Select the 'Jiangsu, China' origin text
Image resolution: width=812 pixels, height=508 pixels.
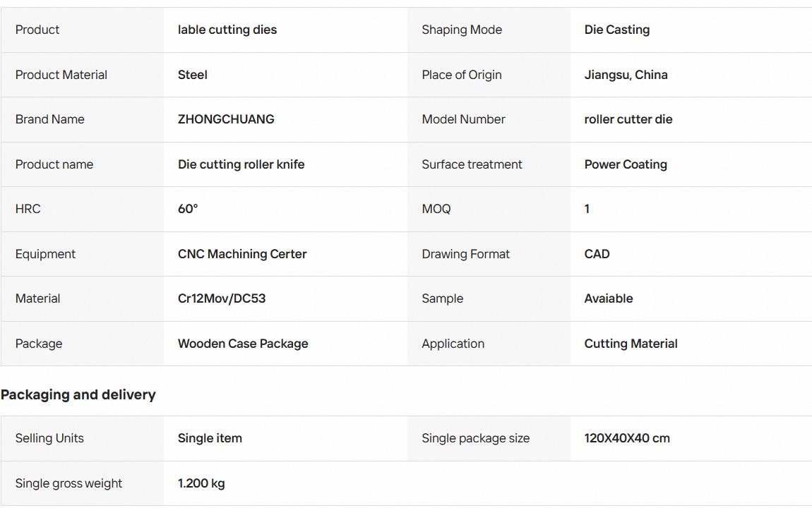point(626,75)
